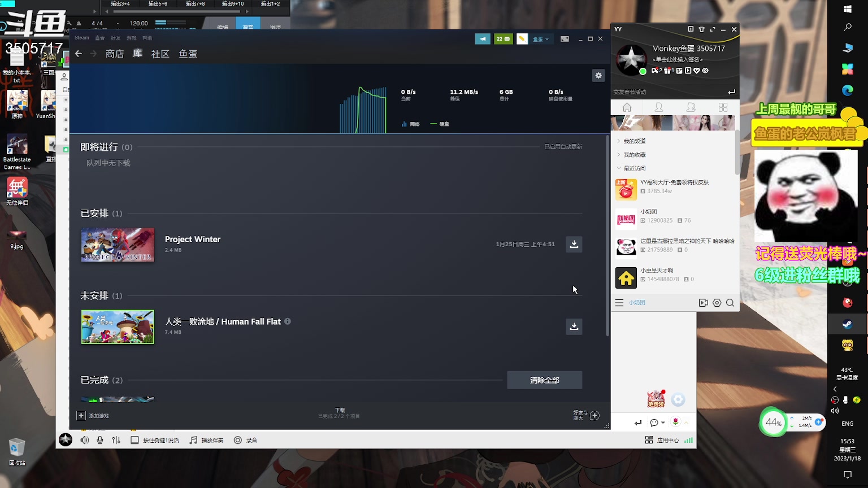Open YY heart icon under the username
This screenshot has width=868, height=488.
pos(696,71)
